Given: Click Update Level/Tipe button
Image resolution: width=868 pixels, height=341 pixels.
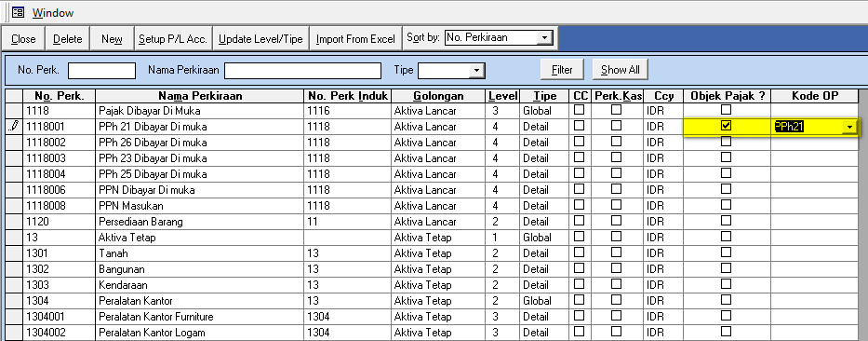Looking at the screenshot, I should 260,39.
